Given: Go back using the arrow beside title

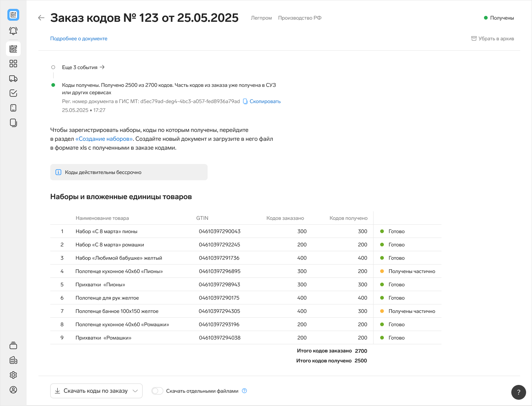Looking at the screenshot, I should [x=41, y=18].
